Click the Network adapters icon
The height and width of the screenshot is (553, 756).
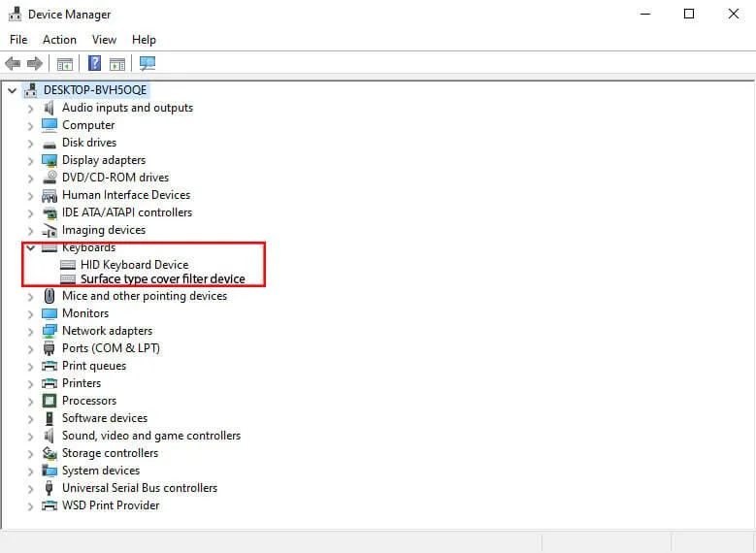(49, 331)
